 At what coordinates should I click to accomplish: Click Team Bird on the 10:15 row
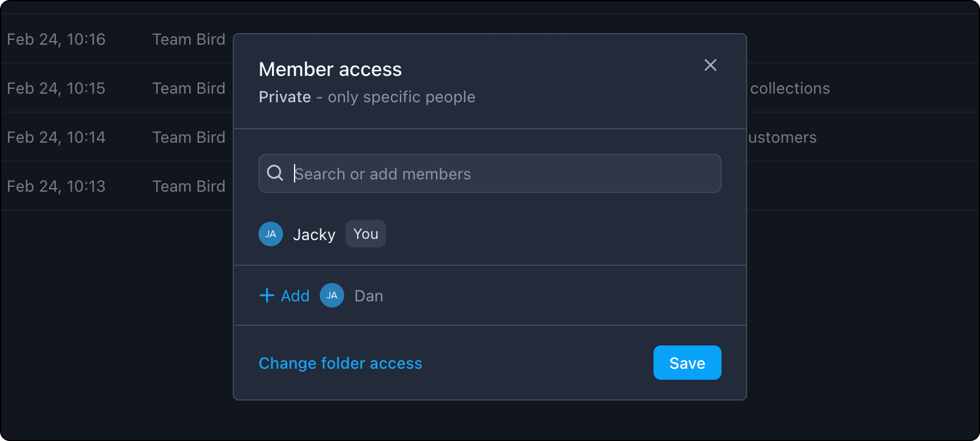[188, 88]
